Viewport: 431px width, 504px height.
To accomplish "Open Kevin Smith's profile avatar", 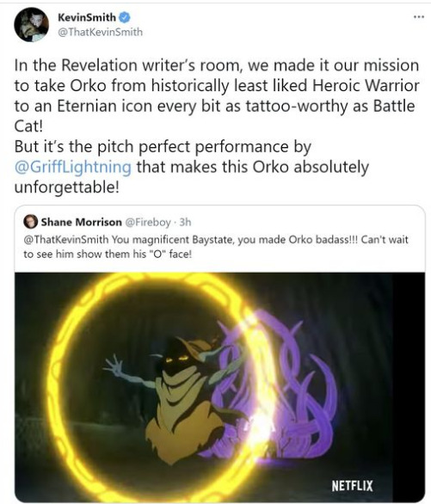I will click(x=31, y=24).
